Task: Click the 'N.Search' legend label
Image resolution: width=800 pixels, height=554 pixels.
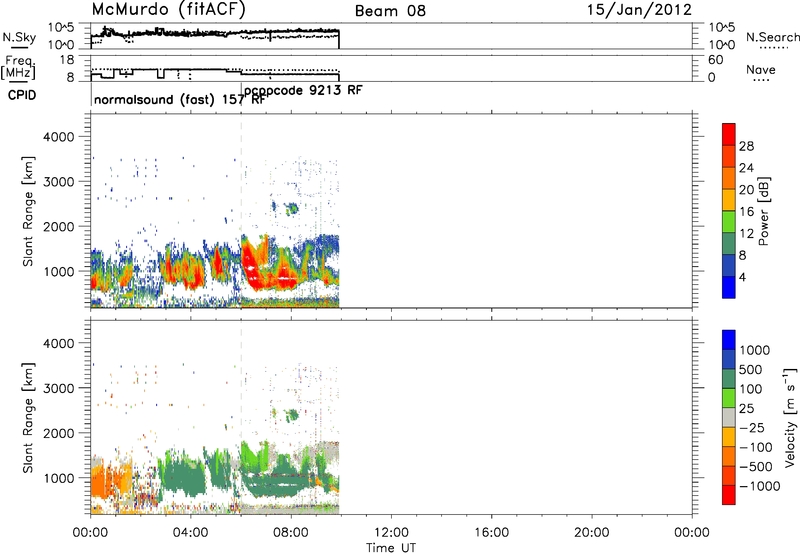Action: click(773, 37)
